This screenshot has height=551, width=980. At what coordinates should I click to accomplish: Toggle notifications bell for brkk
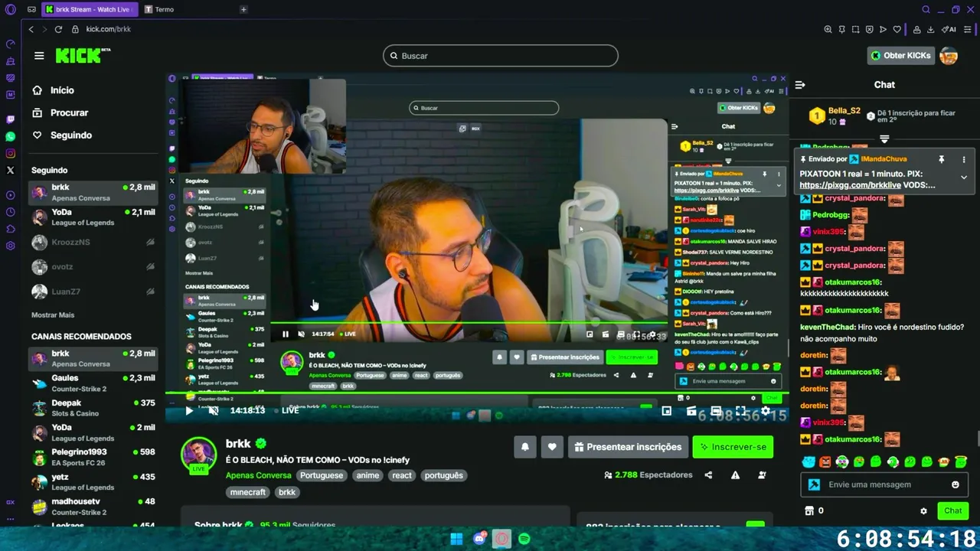pos(525,447)
